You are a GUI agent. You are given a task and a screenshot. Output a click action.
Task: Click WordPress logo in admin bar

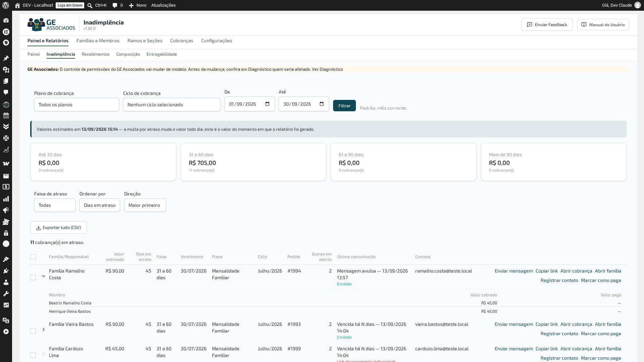click(6, 5)
